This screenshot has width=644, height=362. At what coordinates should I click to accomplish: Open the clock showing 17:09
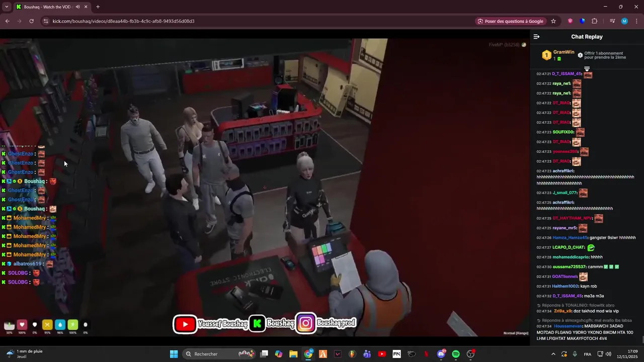pos(628,354)
